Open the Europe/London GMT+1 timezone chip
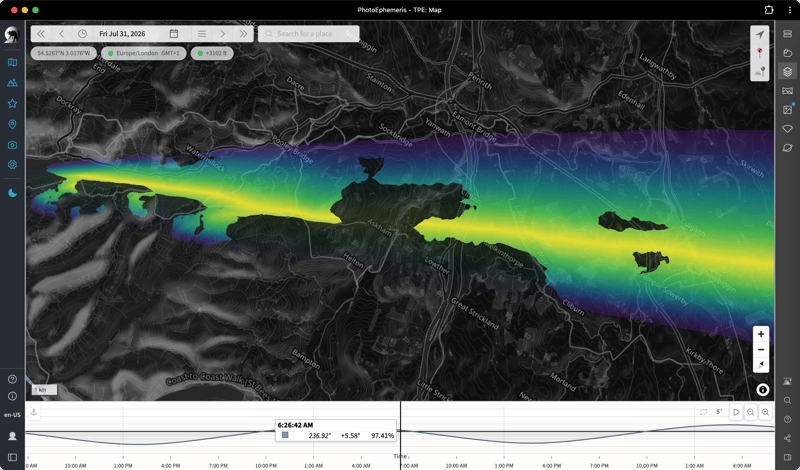Screen dimensions: 800x470 [x=143, y=53]
